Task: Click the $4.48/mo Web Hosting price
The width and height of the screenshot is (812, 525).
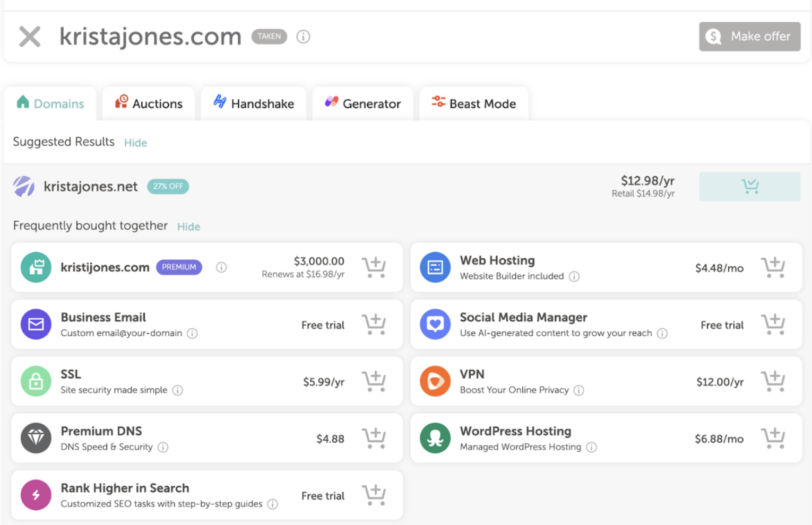Action: pyautogui.click(x=719, y=268)
